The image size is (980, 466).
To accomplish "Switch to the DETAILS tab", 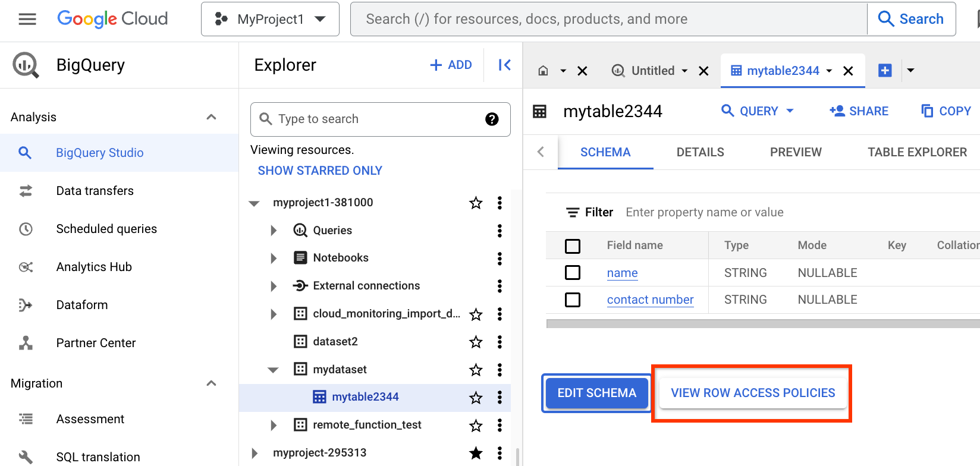I will pos(700,152).
